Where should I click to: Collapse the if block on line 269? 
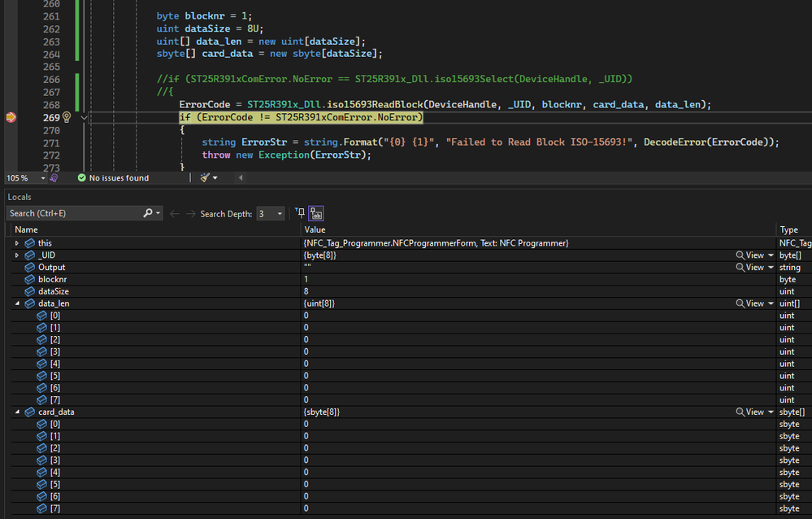point(85,117)
